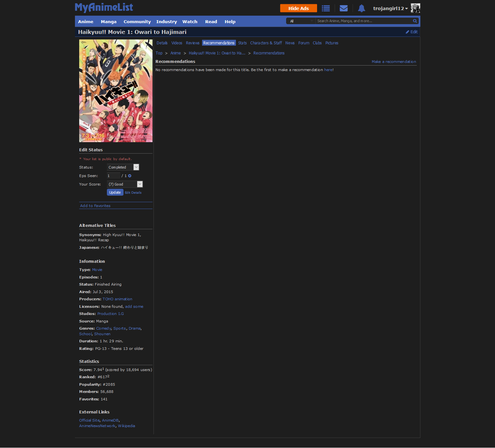
Task: Click the Aired Jul 3, 2015 text
Action: click(x=96, y=292)
